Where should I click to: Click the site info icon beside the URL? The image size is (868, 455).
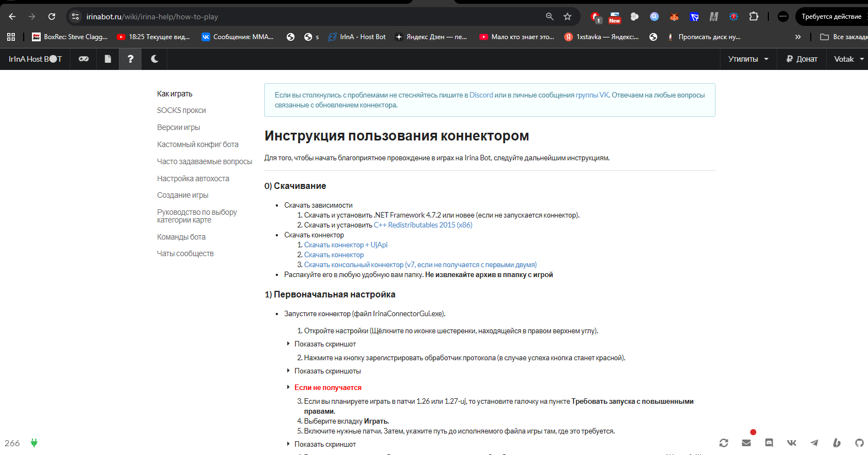tap(76, 17)
